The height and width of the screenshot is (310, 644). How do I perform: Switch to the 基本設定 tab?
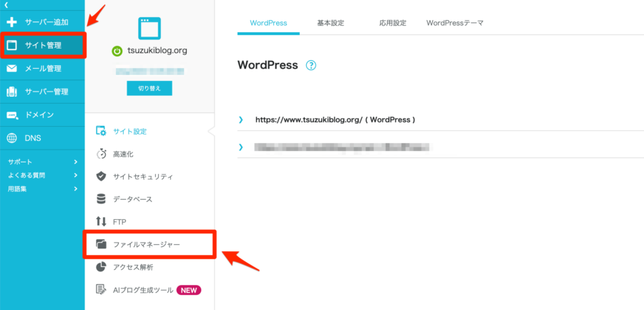coord(331,23)
